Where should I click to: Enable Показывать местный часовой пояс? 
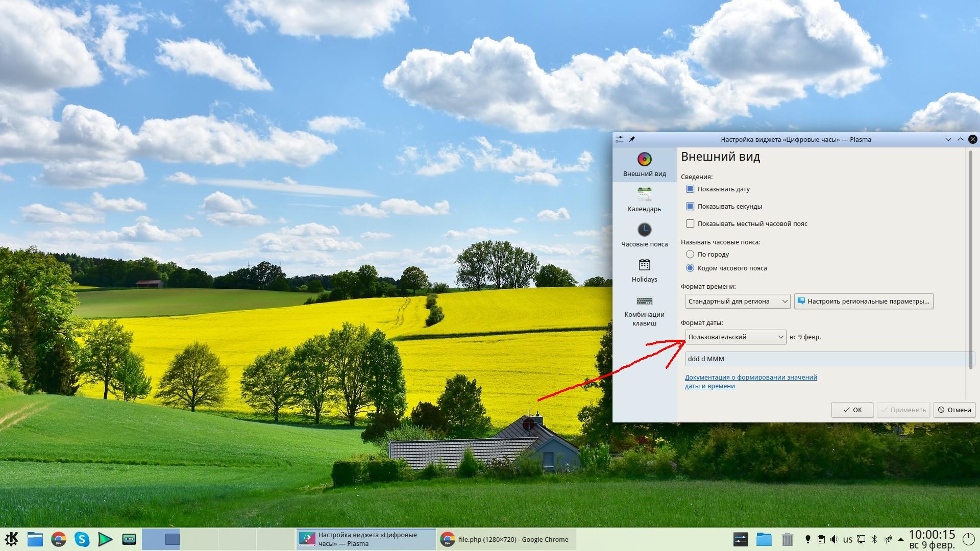point(690,223)
